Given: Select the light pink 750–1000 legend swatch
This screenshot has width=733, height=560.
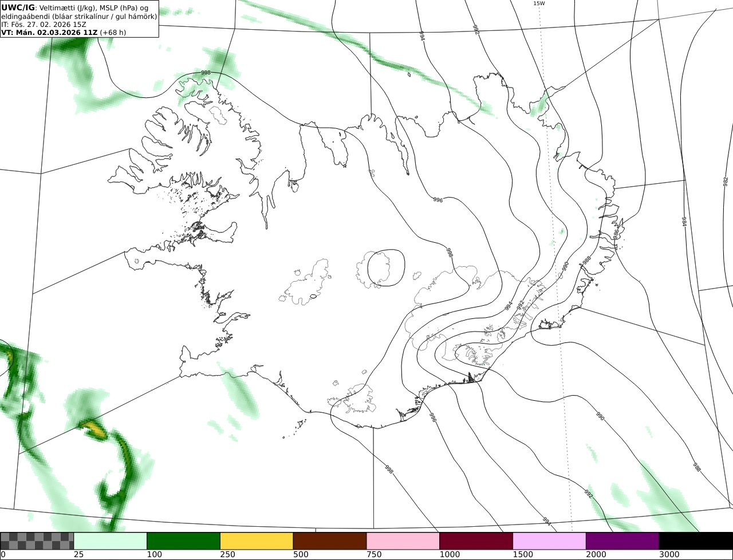Looking at the screenshot, I should [403, 541].
